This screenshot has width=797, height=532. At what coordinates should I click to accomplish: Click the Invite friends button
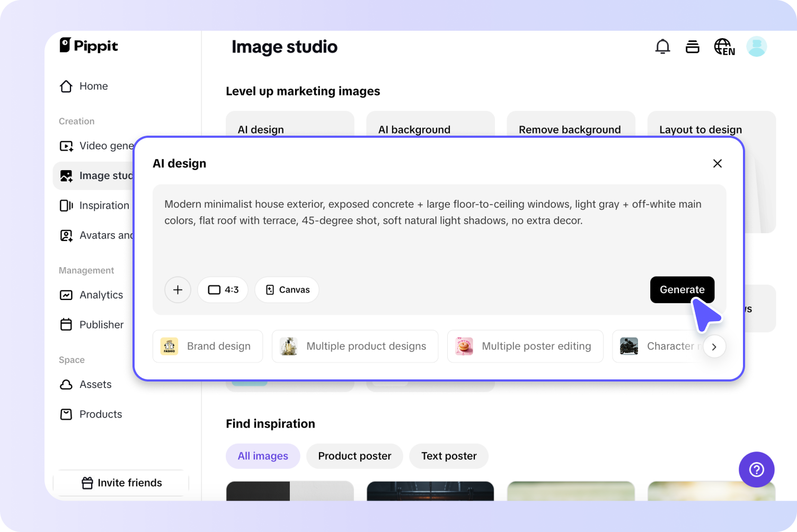121,483
